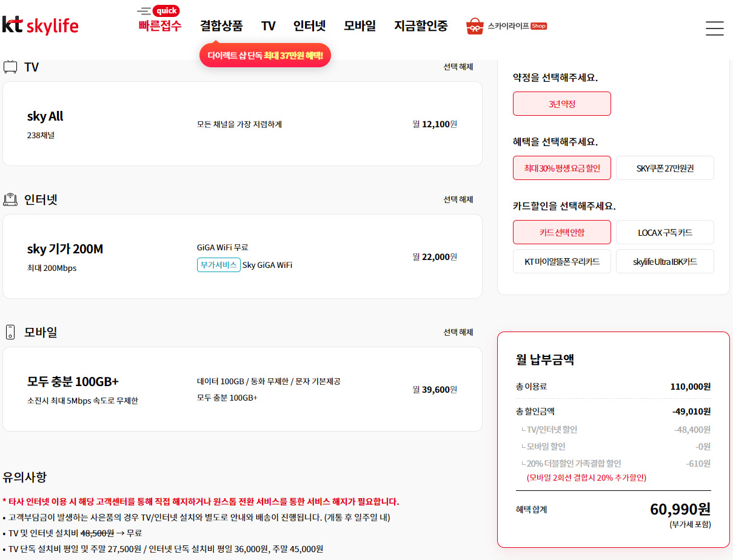Select the 3년약정 contract option
Screen dimensions: 733x560
[561, 104]
